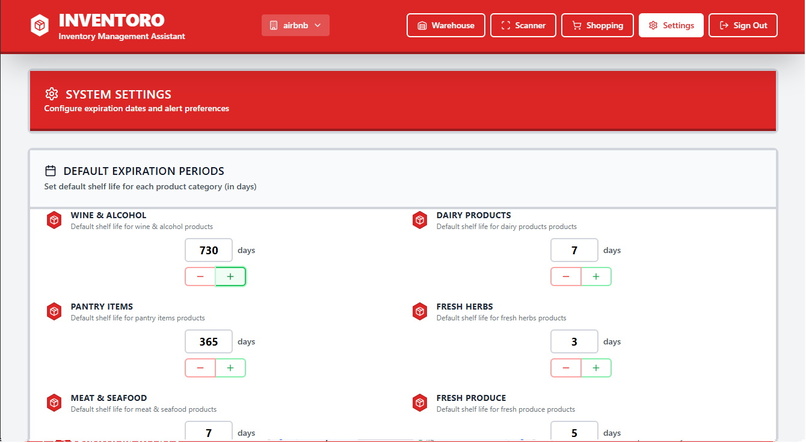Screen dimensions: 806x443
Task: Click the Wine & Alcohol 730 days field
Action: [x=209, y=250]
